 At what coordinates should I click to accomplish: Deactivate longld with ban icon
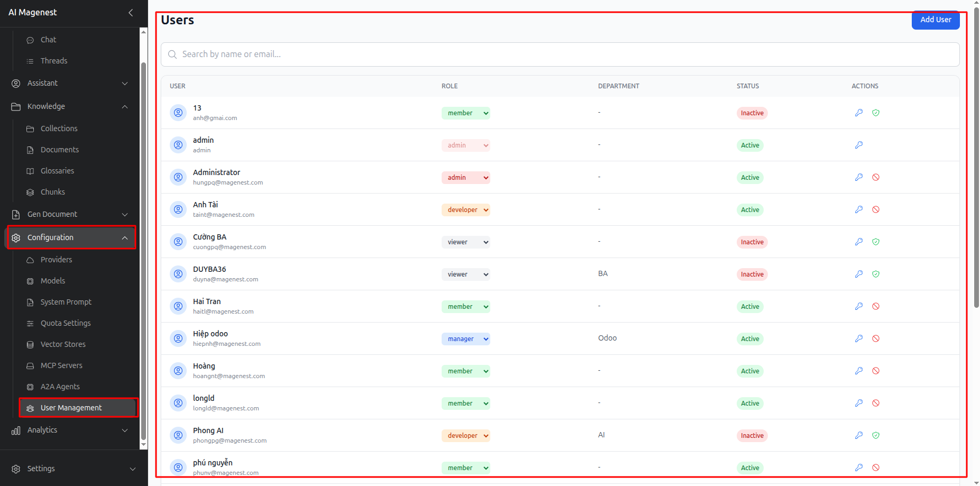coord(876,403)
